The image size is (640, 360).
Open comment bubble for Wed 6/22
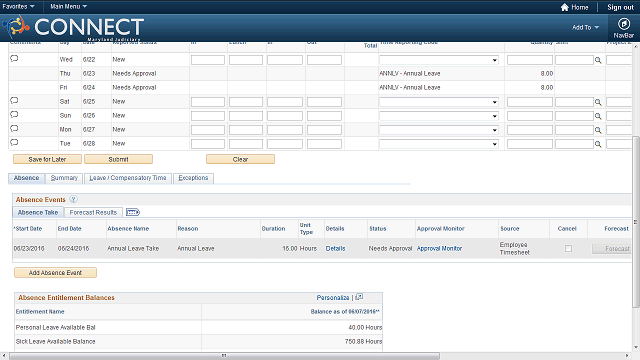point(14,59)
